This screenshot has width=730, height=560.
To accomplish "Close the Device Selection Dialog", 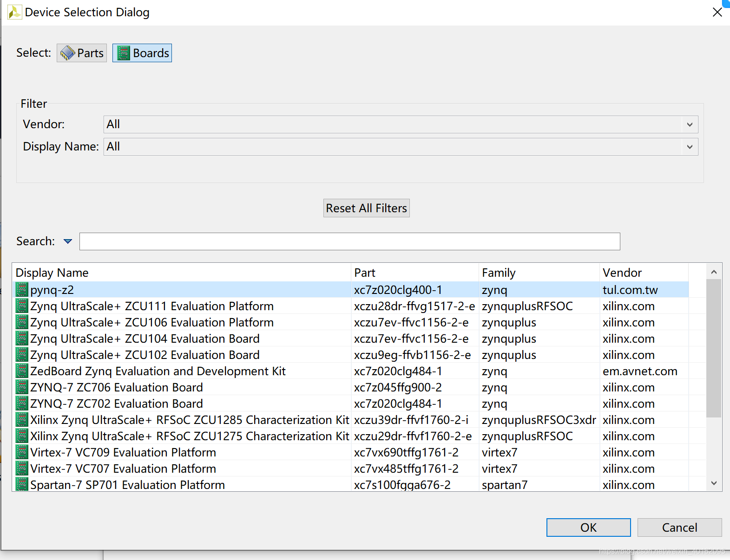I will 717,12.
